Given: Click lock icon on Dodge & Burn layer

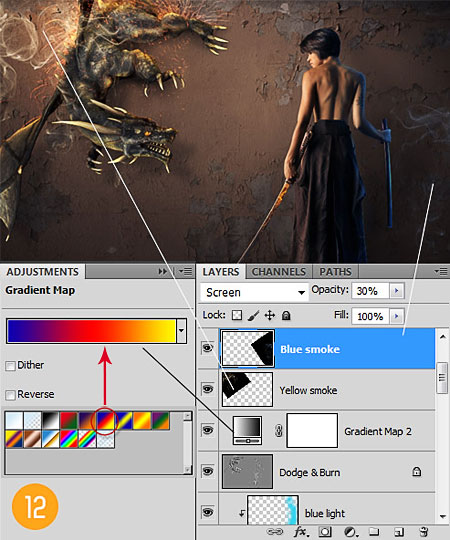Looking at the screenshot, I should click(x=417, y=471).
